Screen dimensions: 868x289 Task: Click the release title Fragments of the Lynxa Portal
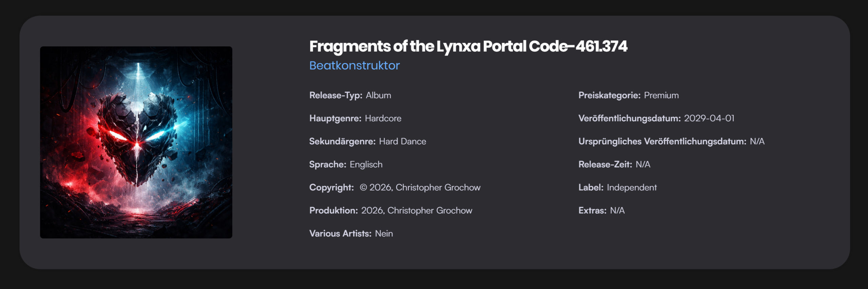tap(468, 46)
